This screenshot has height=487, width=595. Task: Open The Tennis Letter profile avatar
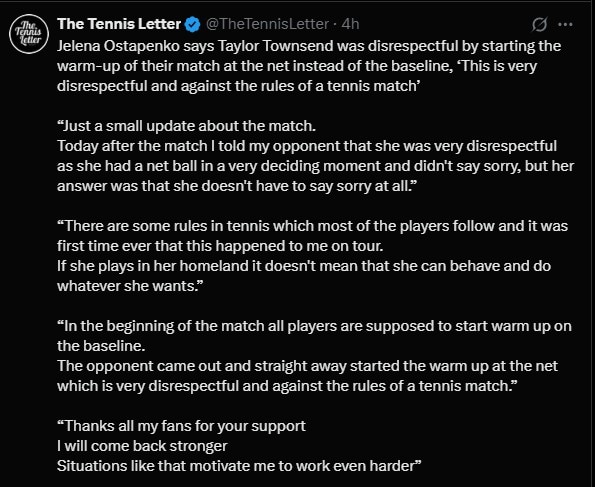click(29, 34)
